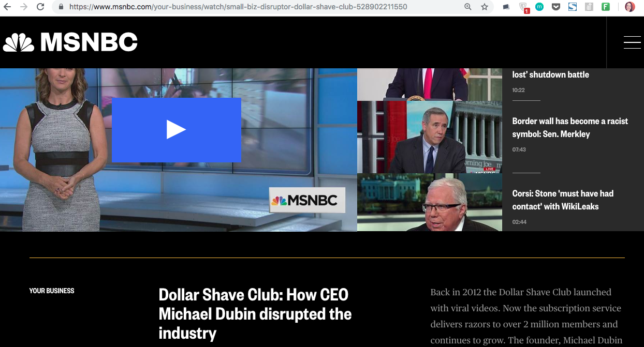Go forward to the next page
The width and height of the screenshot is (644, 347).
pos(24,7)
